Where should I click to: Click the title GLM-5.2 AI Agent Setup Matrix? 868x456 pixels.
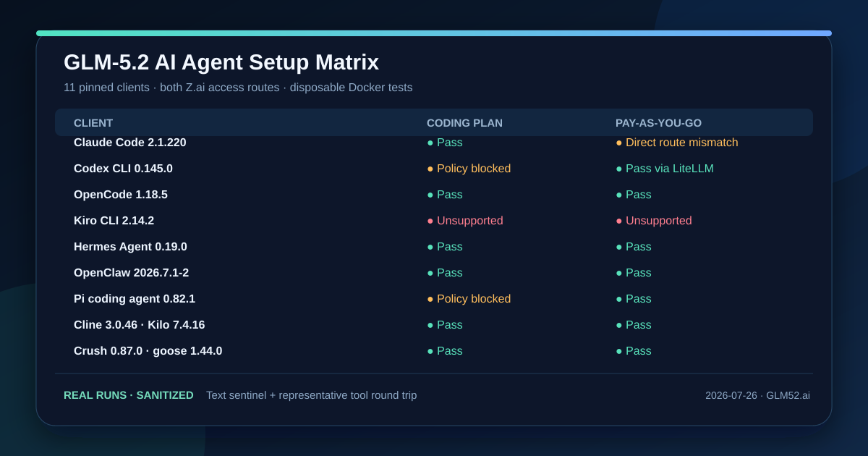(221, 62)
